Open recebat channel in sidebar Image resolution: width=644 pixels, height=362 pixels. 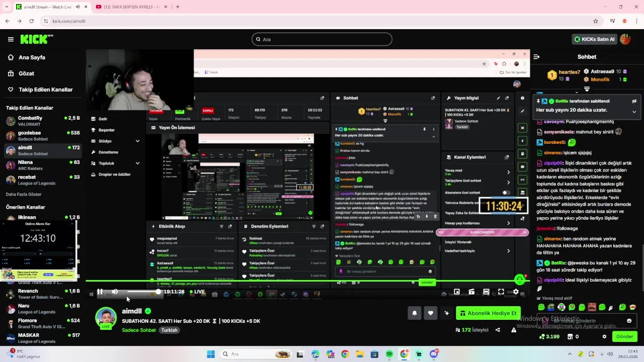tap(43, 180)
